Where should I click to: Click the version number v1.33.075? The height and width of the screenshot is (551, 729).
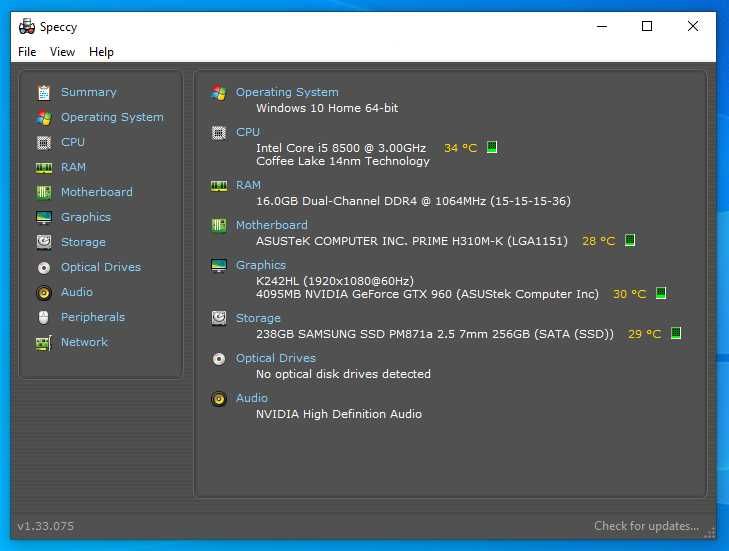click(46, 526)
